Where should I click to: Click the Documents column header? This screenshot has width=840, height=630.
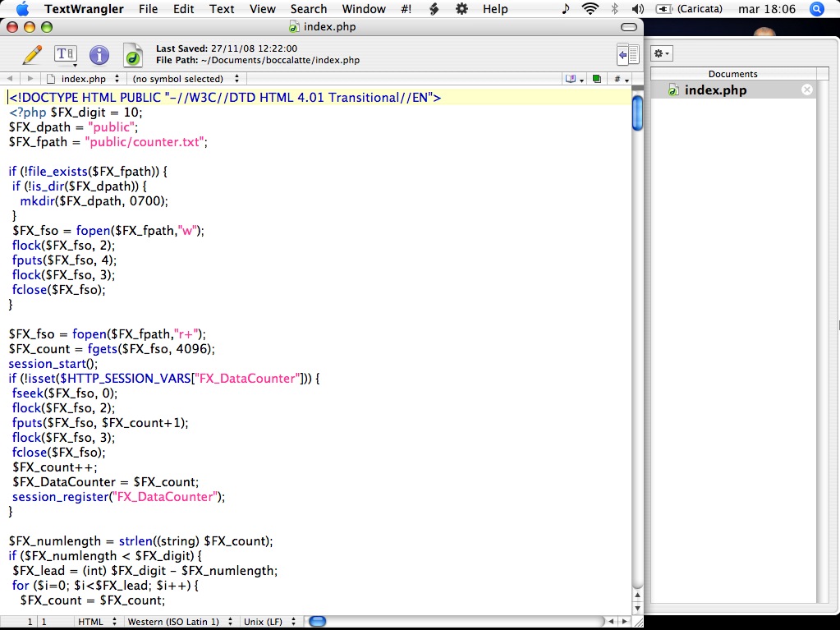click(x=733, y=74)
